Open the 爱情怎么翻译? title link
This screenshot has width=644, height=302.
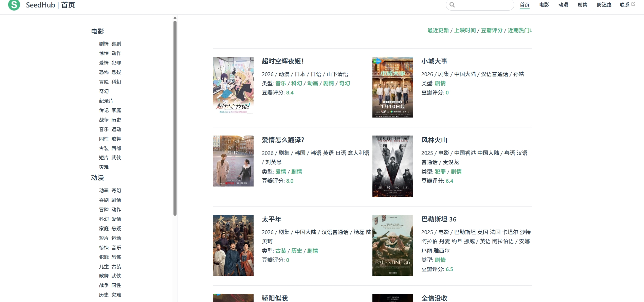[x=283, y=140]
